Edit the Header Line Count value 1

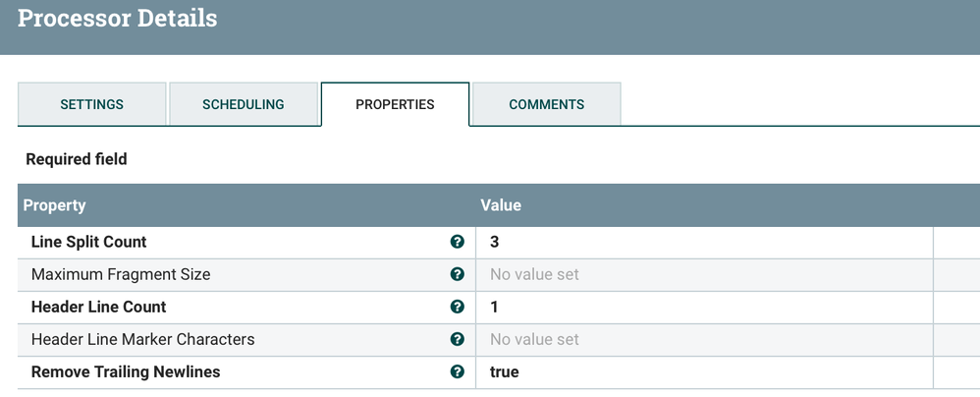tap(702, 307)
